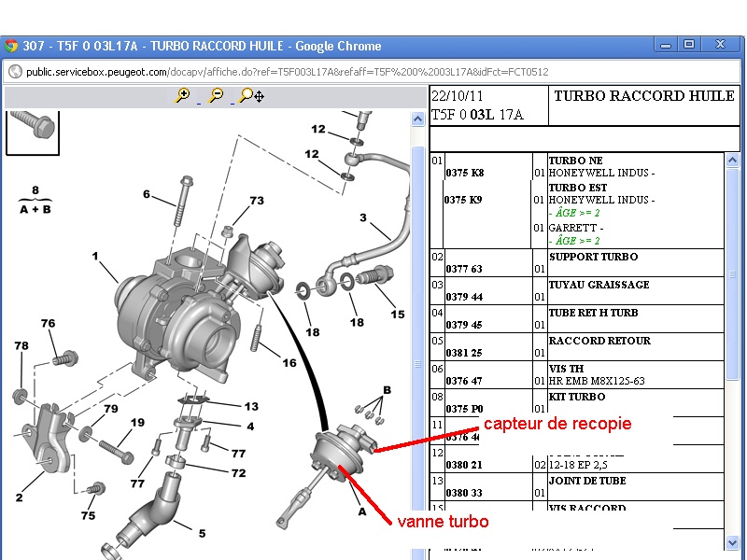Click the TUYAU GRAISSAGE designation
The height and width of the screenshot is (560, 747).
[x=599, y=286]
